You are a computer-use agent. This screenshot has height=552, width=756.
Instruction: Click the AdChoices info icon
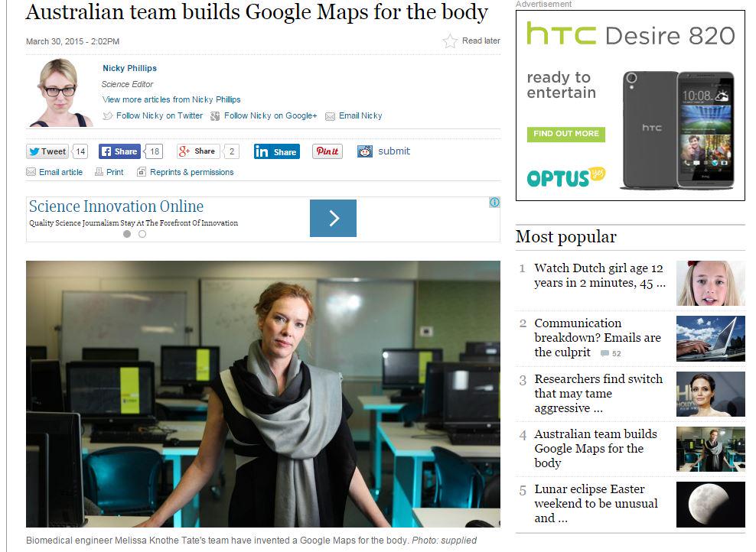click(494, 203)
